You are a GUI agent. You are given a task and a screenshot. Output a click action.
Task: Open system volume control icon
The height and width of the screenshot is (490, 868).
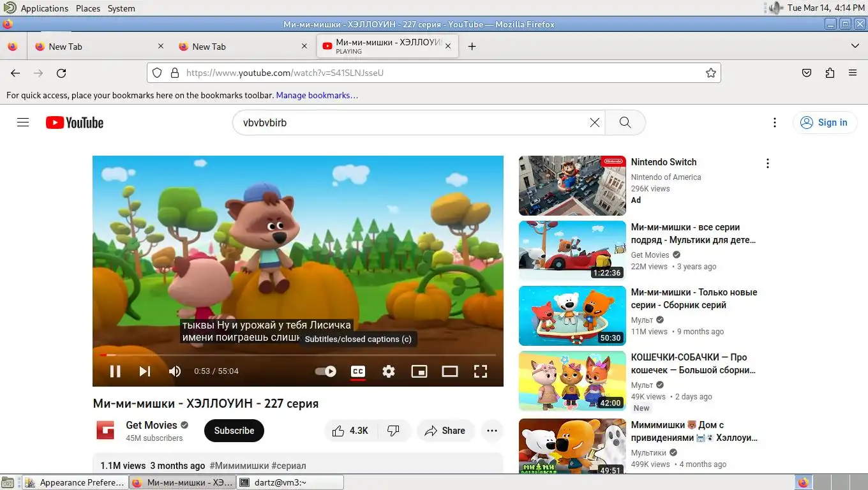(775, 8)
